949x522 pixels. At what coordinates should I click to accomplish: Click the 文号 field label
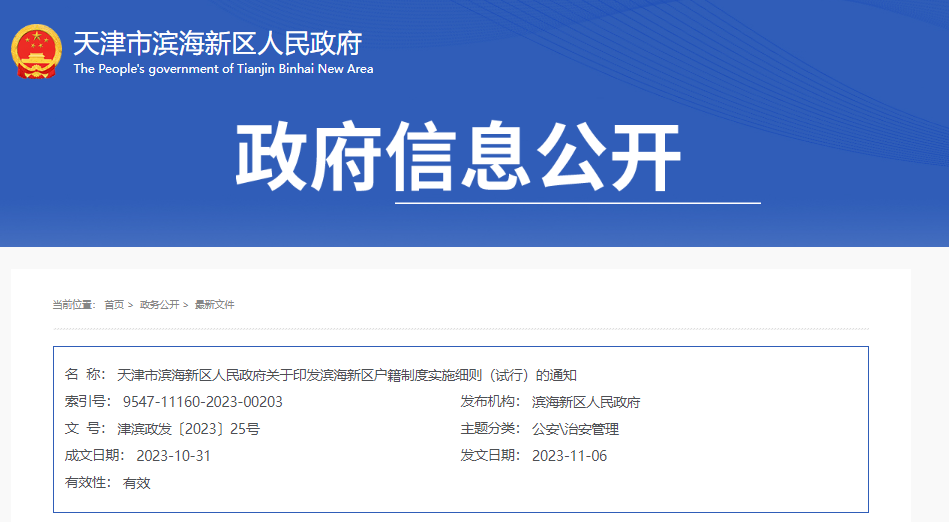point(84,429)
